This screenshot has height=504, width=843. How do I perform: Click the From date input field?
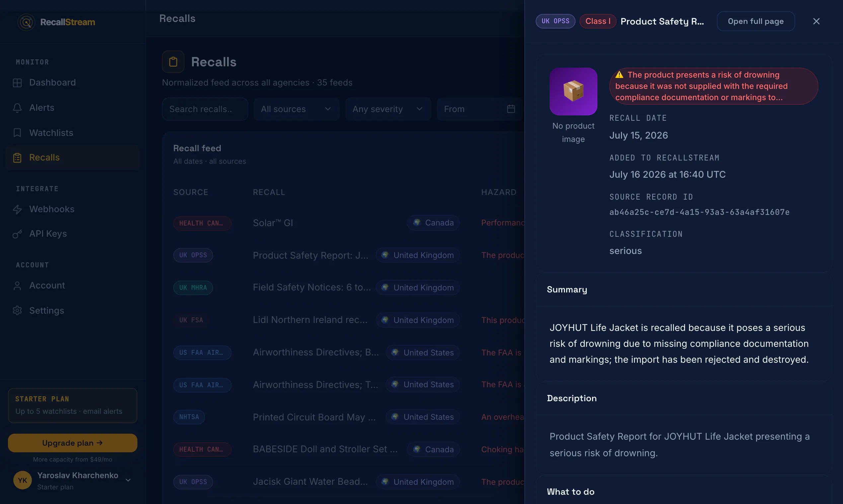(480, 109)
